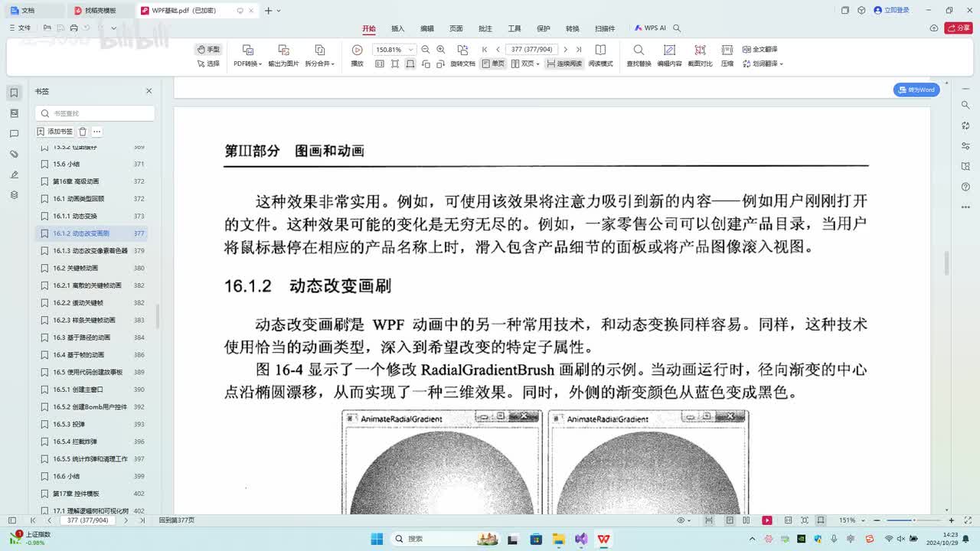This screenshot has width=980, height=551.
Task: Click 查找替换 find and replace icon
Action: (x=639, y=50)
